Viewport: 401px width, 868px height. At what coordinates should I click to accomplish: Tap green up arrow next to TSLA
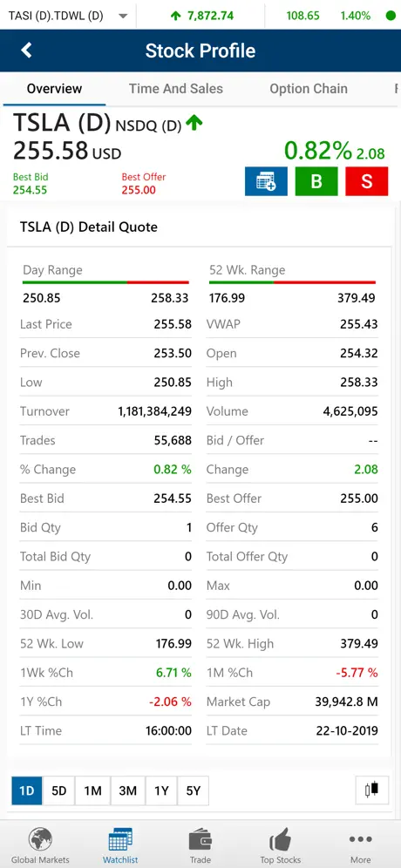[x=194, y=122]
